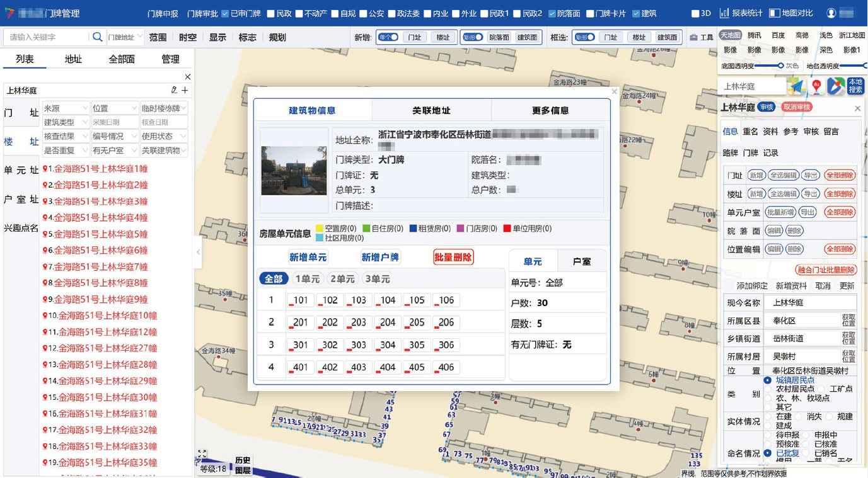Screen dimensions: 868x478
Task: Click the magnifier search icon
Action: click(x=97, y=37)
